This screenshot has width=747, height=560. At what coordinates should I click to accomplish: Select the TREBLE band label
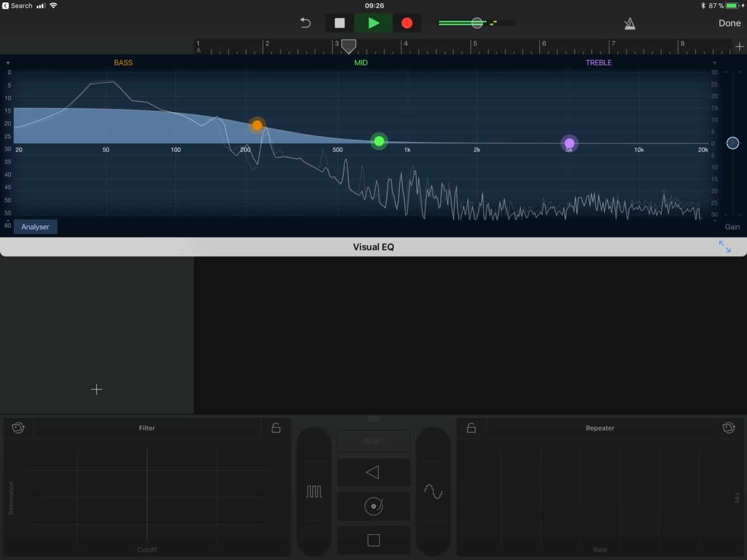[x=599, y=62]
